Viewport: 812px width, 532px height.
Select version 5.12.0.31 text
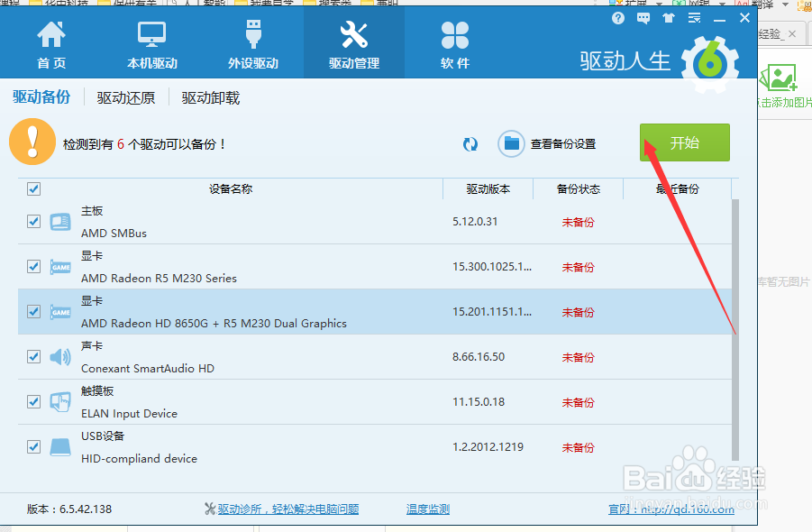[x=475, y=222]
